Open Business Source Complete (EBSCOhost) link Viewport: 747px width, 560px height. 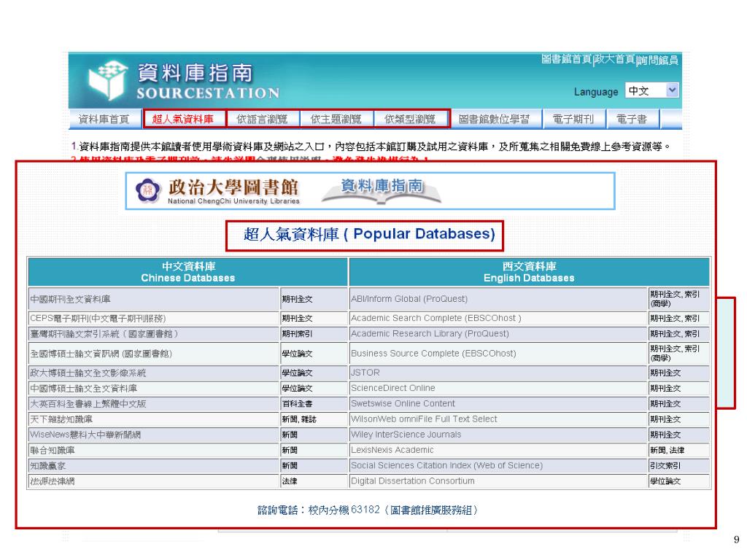[x=433, y=354]
